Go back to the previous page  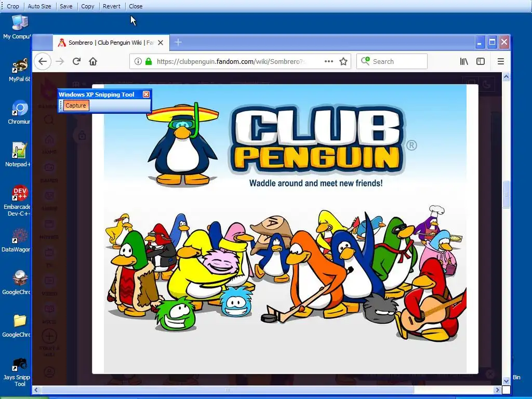tap(43, 61)
